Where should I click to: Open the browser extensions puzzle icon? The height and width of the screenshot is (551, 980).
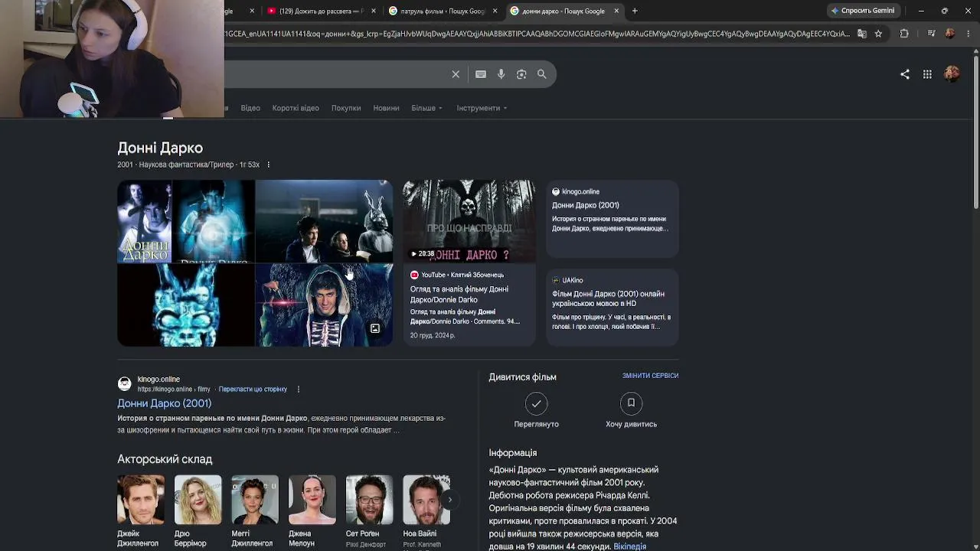[x=904, y=34]
